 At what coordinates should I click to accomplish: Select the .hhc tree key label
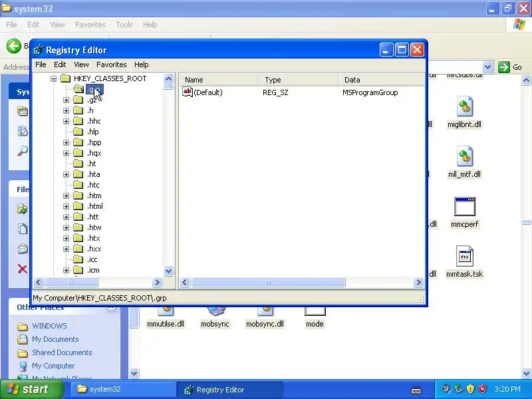pyautogui.click(x=94, y=121)
